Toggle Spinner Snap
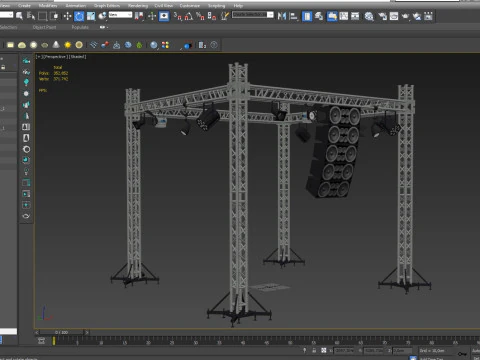 tap(212, 16)
